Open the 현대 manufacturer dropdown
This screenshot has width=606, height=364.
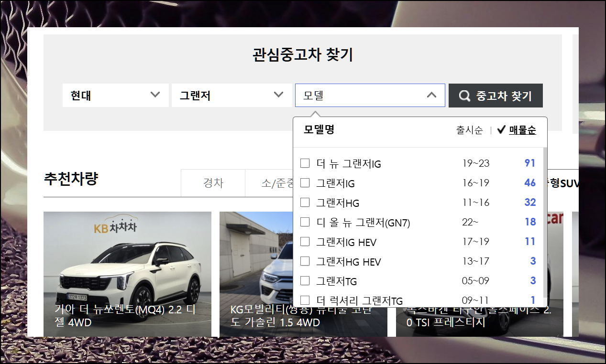[x=116, y=96]
